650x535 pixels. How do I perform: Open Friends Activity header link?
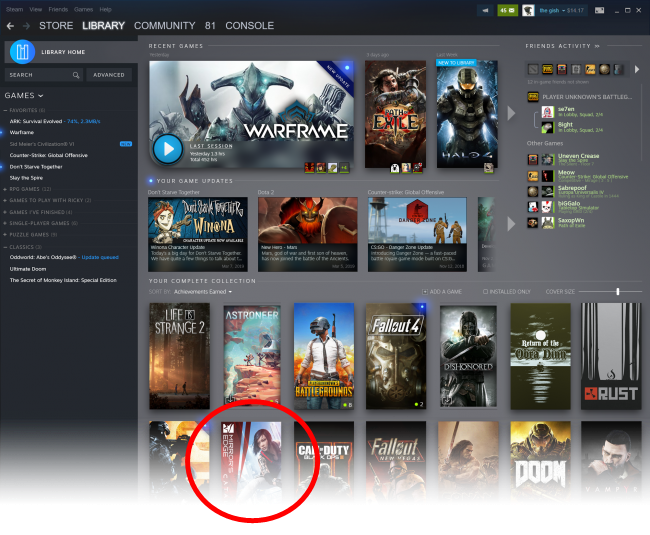coord(562,46)
